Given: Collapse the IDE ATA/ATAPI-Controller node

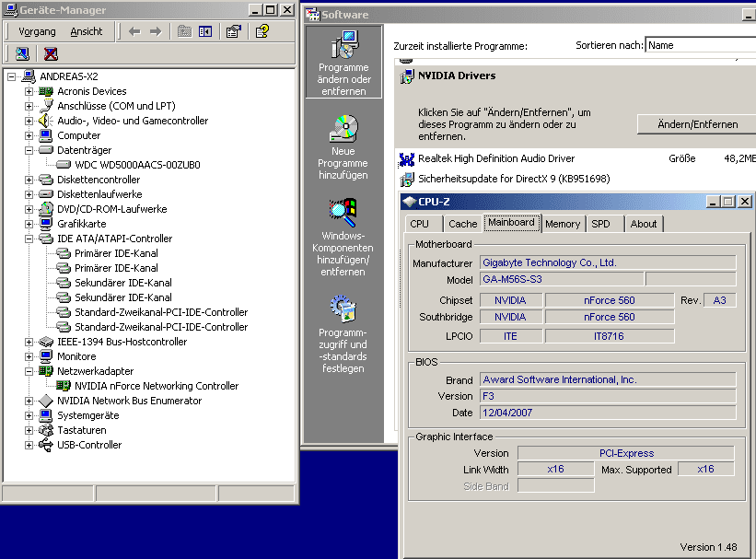Looking at the screenshot, I should tap(29, 239).
